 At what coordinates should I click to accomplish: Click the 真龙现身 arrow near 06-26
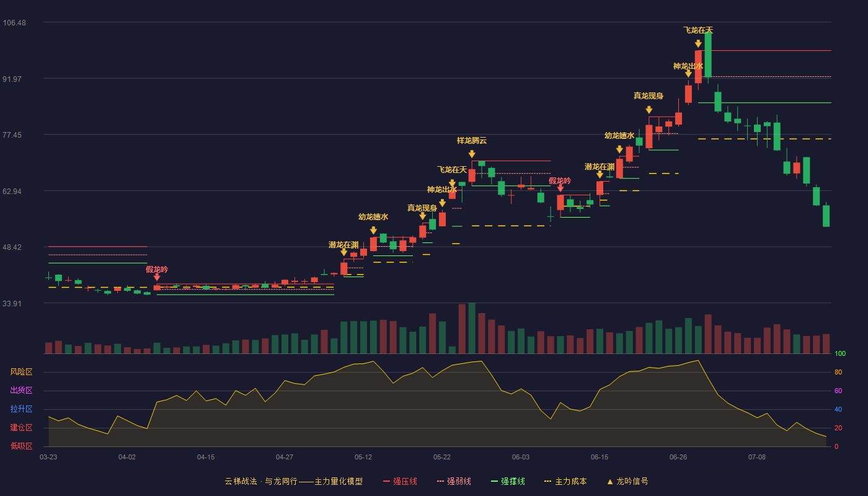pos(649,110)
